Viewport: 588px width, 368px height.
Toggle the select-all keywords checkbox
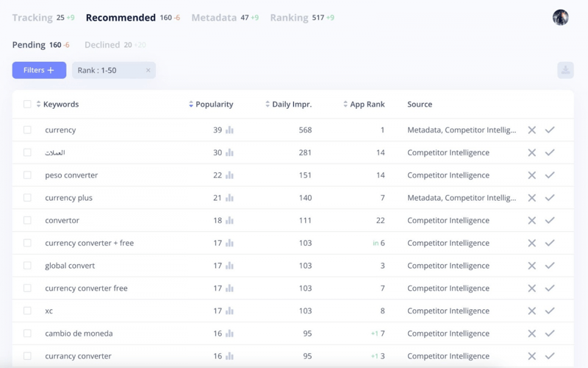pos(27,105)
